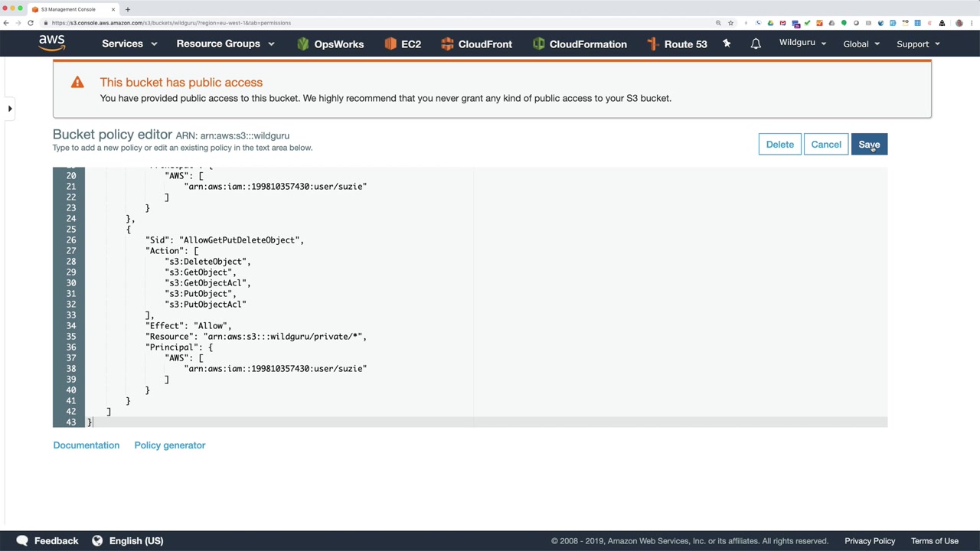Click the "s3:PutObjectAcl" action line
Screen dimensions: 980x551
pyautogui.click(x=205, y=305)
